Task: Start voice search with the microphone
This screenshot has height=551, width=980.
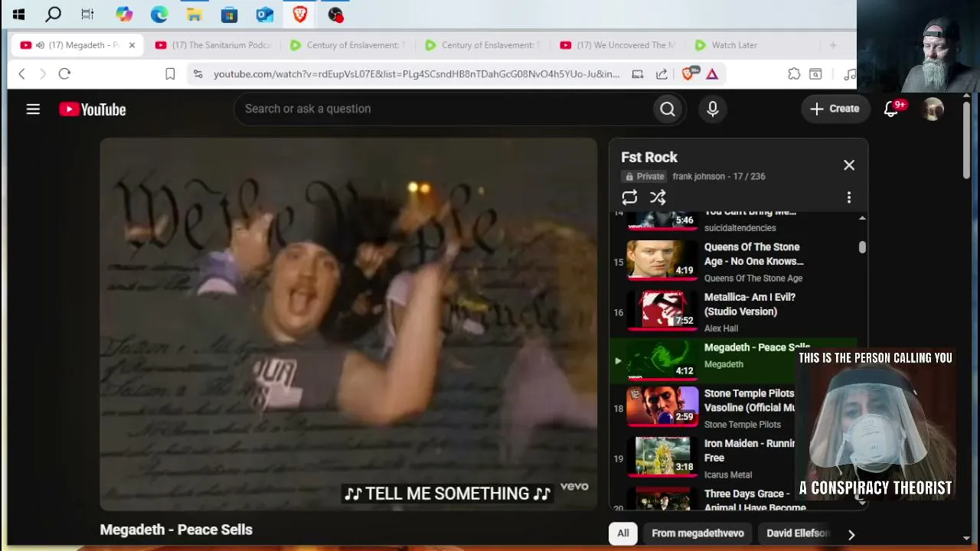Action: click(x=713, y=109)
